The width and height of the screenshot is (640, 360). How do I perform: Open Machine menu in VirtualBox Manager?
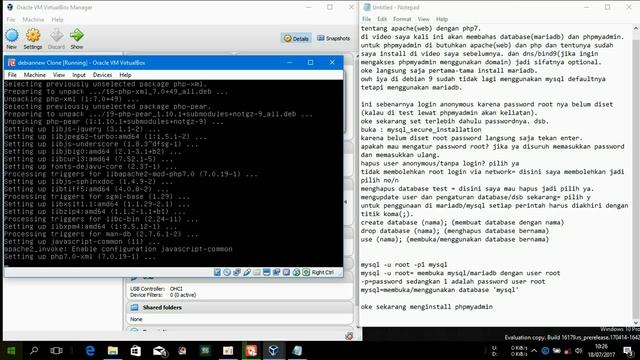coord(33,20)
